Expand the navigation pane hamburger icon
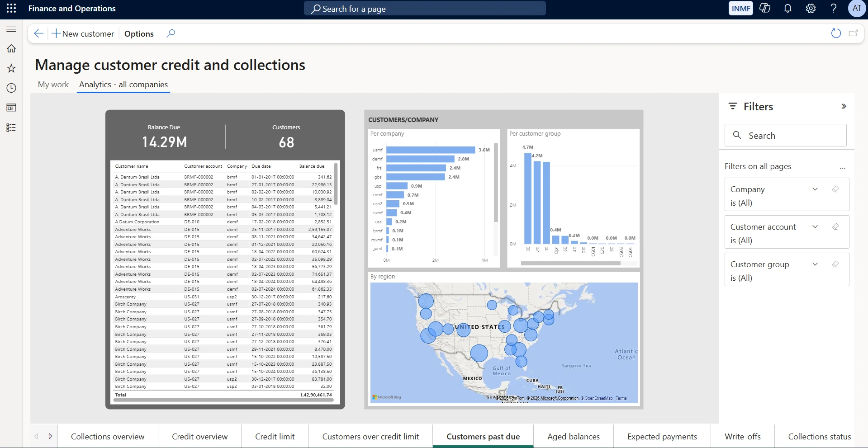Viewport: 868px width, 448px height. [x=11, y=29]
